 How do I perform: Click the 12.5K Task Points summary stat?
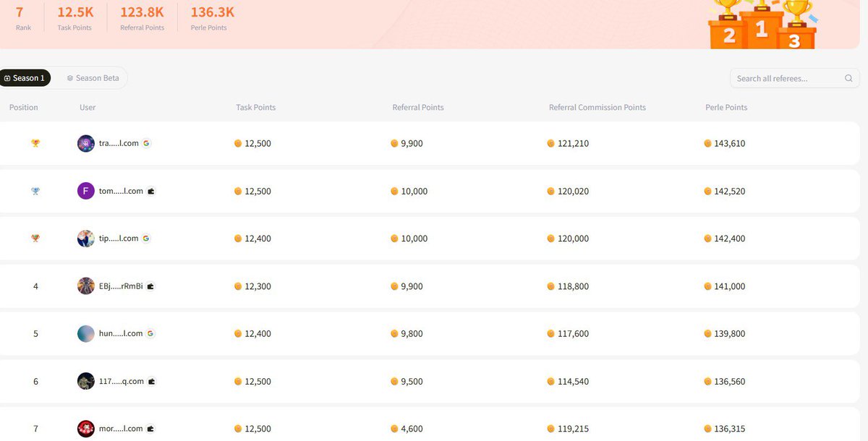click(75, 18)
